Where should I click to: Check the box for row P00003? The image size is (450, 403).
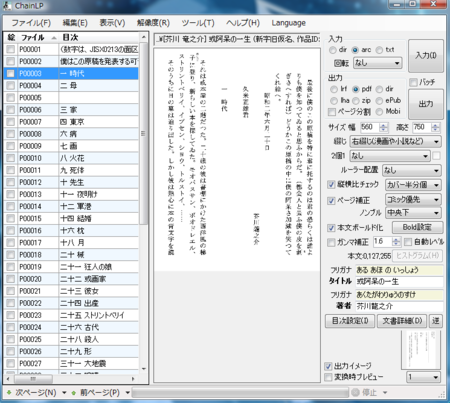(x=11, y=73)
